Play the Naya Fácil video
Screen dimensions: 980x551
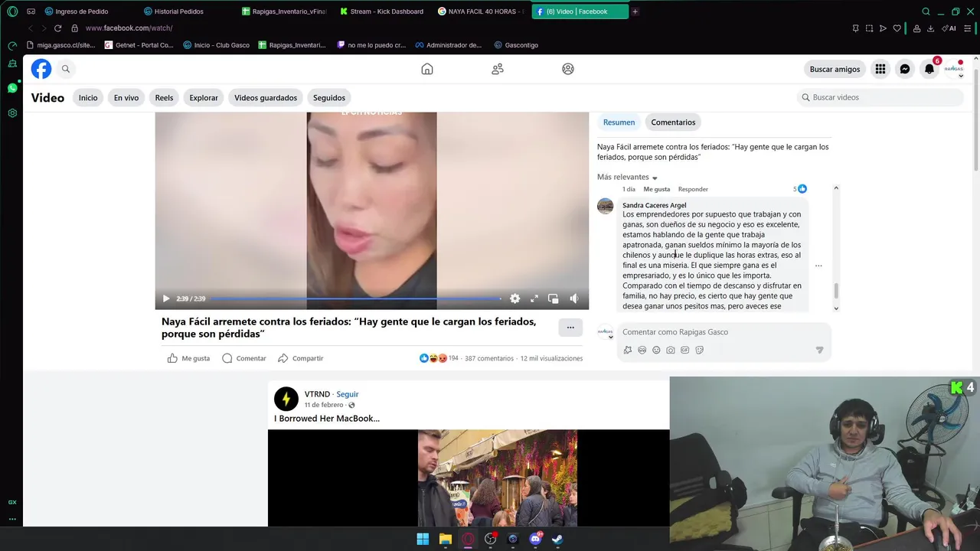pyautogui.click(x=165, y=298)
